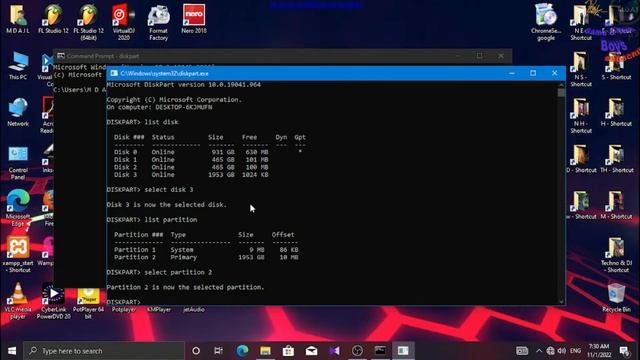
Task: Launch the Format Factory desktop icon
Action: pos(158,23)
